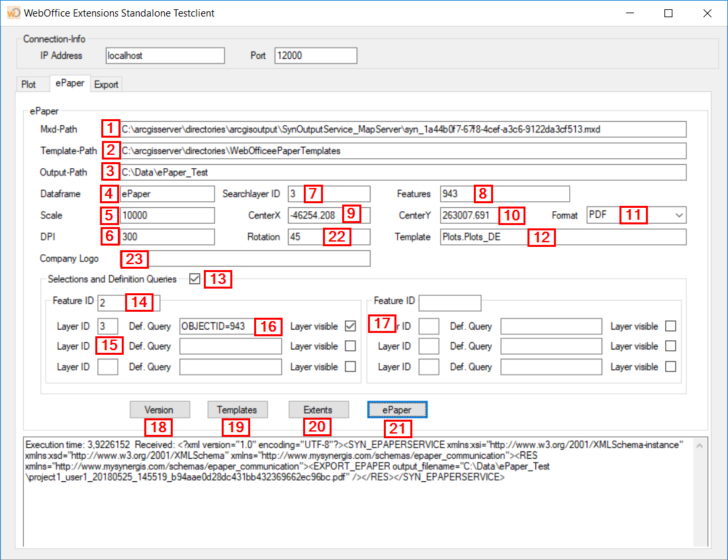Screen dimensions: 728x560
Task: Enable Selections and Definition Queries
Action: (x=195, y=279)
